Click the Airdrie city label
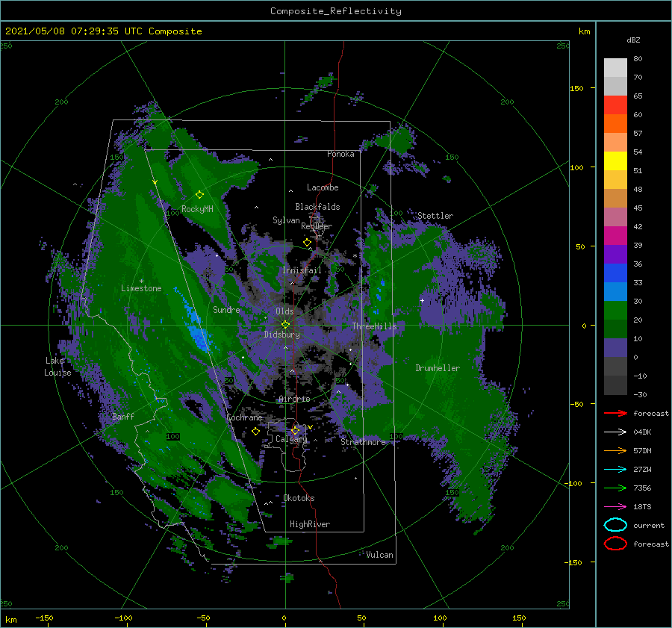Screen dimensions: 672x628 [294, 399]
